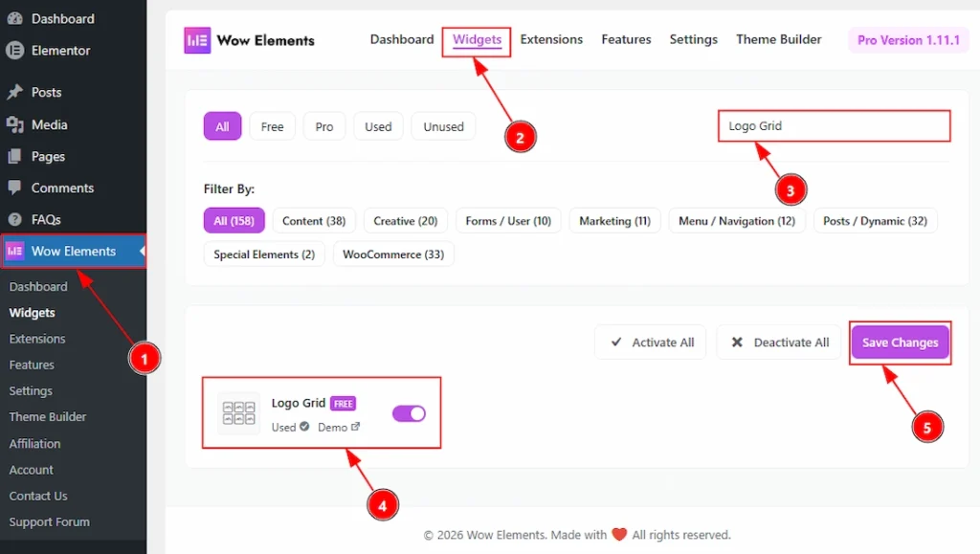Open Posts pin icon in sidebar

14,93
